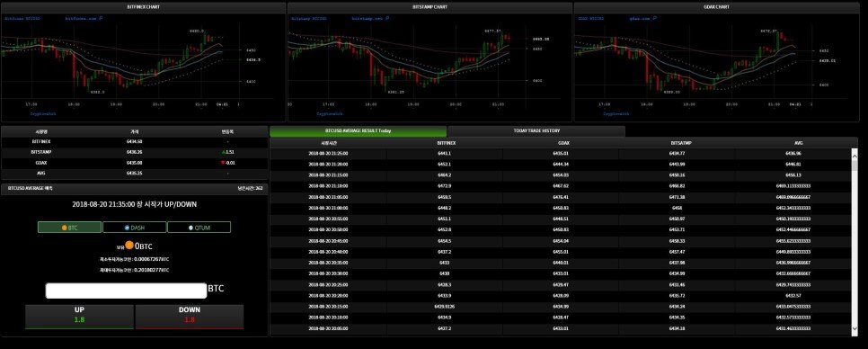Screen dimensions: 868x349
Task: Click the 2018-08-20 21:35:00 UP/DOWN heading
Action: [x=135, y=204]
